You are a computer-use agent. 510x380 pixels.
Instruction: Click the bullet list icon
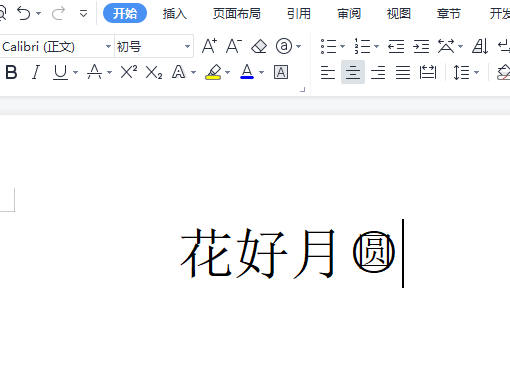pyautogui.click(x=328, y=46)
